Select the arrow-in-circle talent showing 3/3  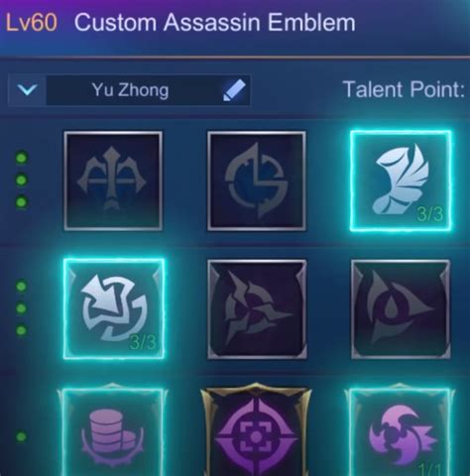coord(114,308)
